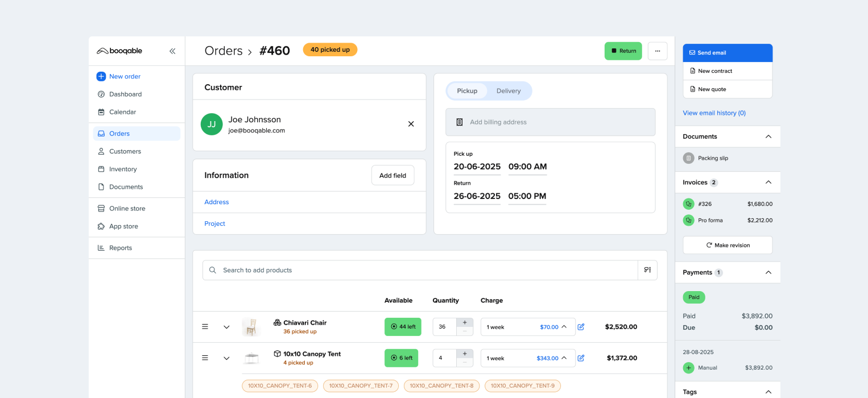The image size is (868, 398).
Task: Open the Canopy Tent charge dropdown
Action: [528, 358]
